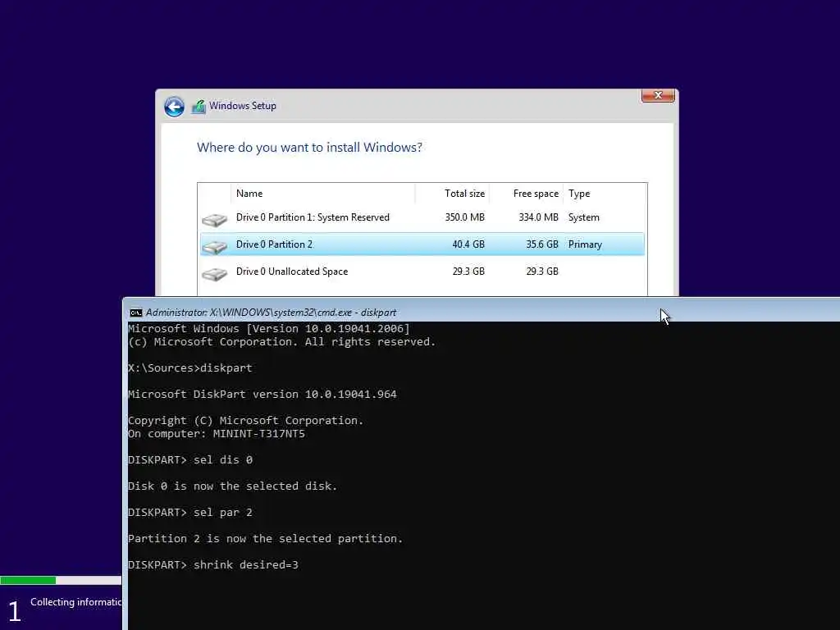
Task: Click the Windows Setup installer icon
Action: pyautogui.click(x=199, y=107)
